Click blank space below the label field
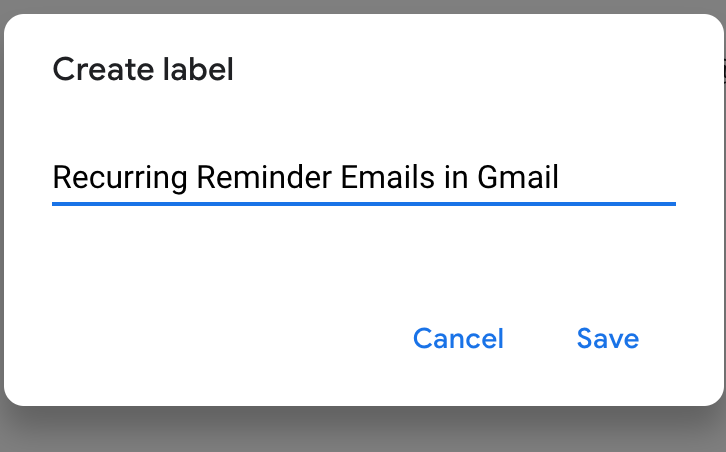 point(363,255)
